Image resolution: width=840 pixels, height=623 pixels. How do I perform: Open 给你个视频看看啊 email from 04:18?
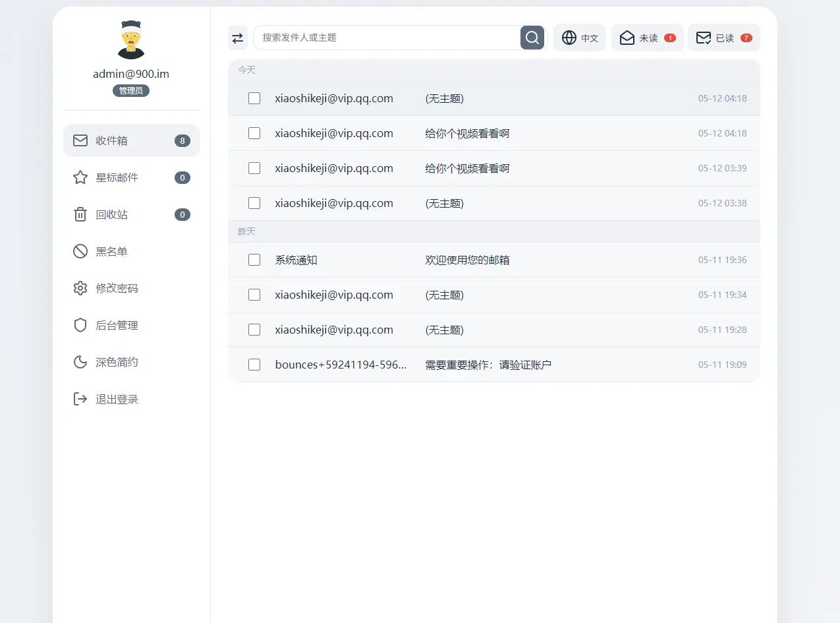[x=468, y=133]
